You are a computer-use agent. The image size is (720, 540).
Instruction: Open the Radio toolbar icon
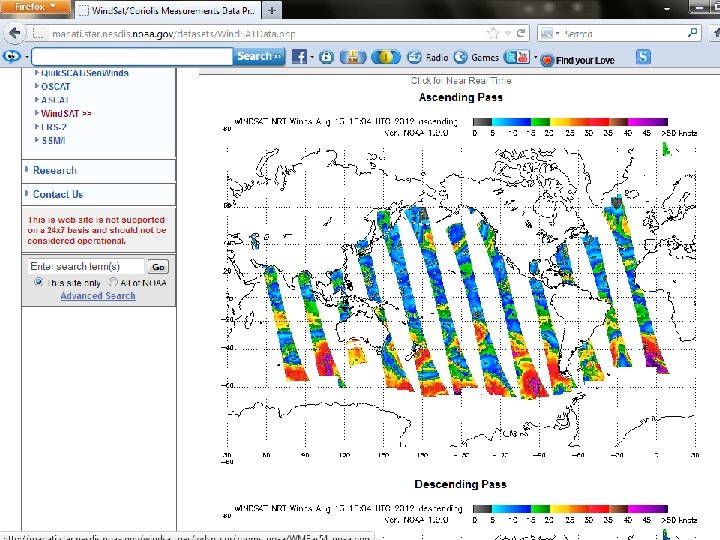pyautogui.click(x=415, y=57)
